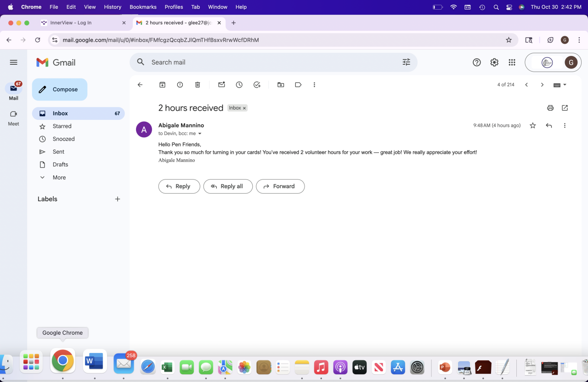Open the Edit menu
The width and height of the screenshot is (588, 382).
(x=71, y=7)
